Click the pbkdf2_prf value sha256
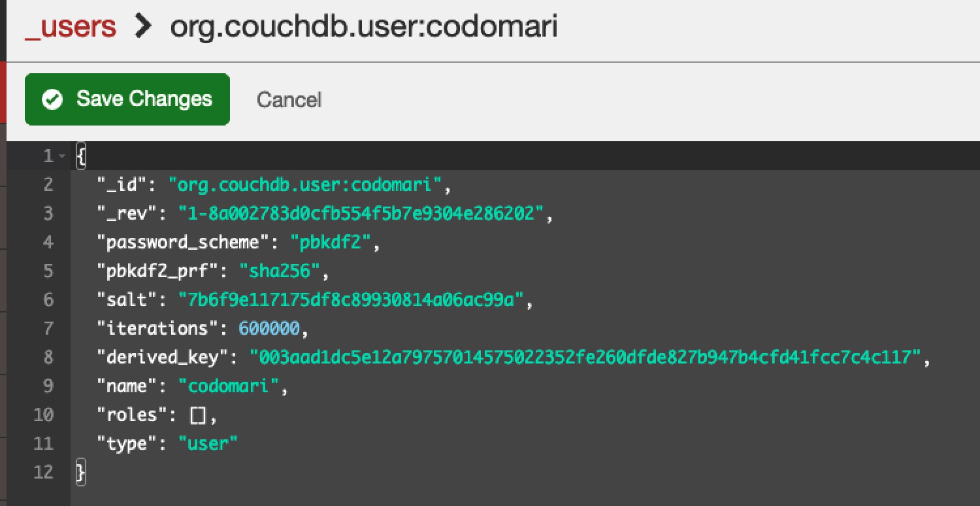The width and height of the screenshot is (980, 506). 280,271
